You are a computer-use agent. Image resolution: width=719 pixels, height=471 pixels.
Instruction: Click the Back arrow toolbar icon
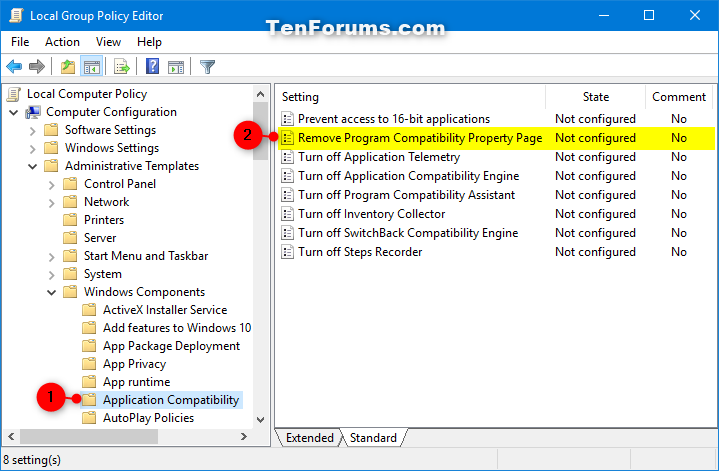click(x=14, y=67)
